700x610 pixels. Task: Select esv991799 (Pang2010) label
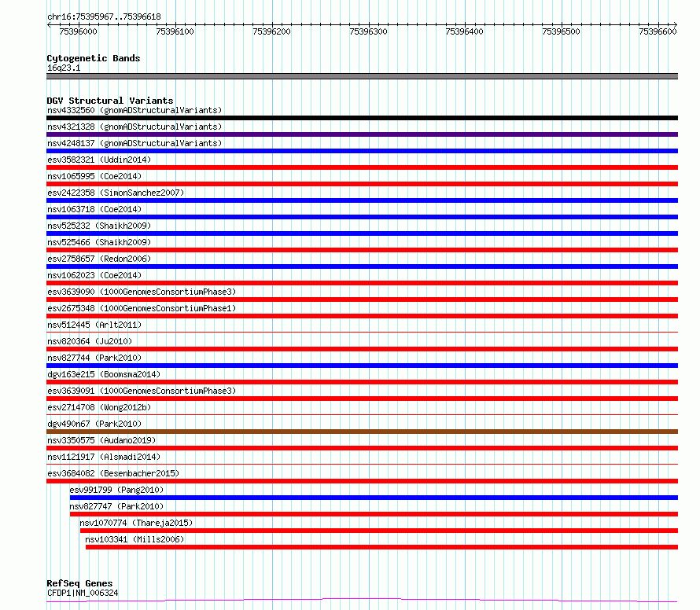tap(116, 490)
